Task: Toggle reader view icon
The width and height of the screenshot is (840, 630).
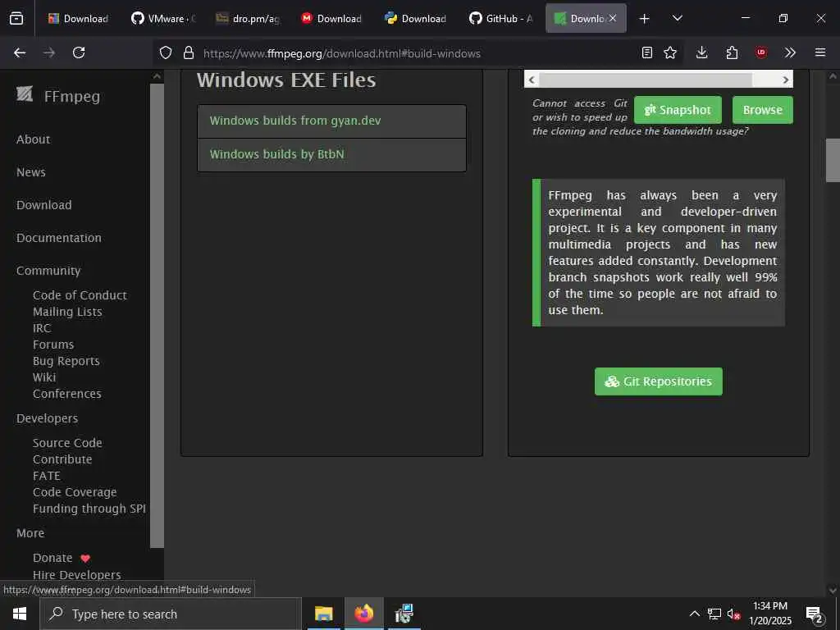Action: pos(647,52)
